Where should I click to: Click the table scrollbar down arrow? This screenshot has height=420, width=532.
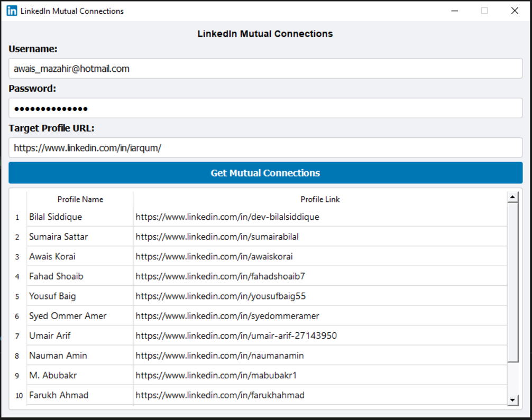(512, 400)
